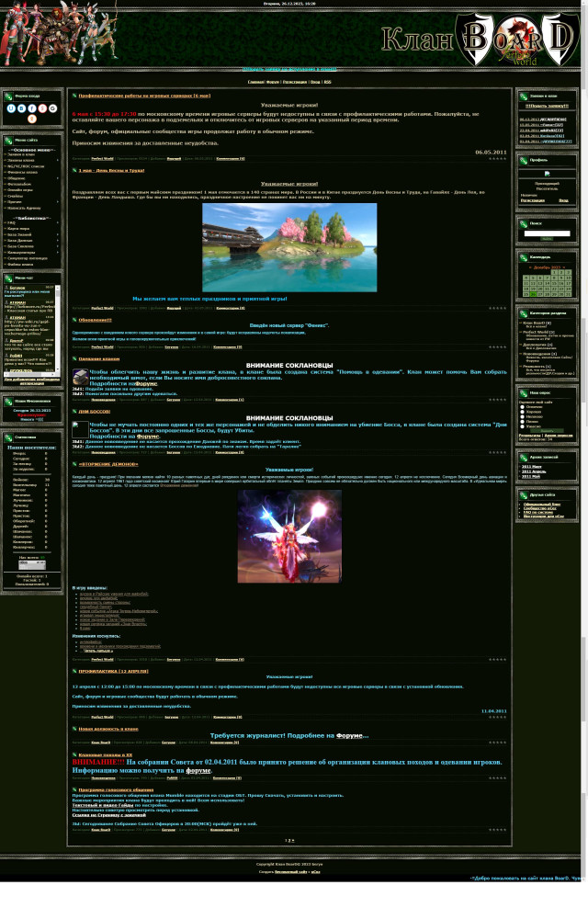The width and height of the screenshot is (588, 919).
Task: Open the 'ПРОФИЛАКТИКА (12 АПРЕЛЯ)' post title
Action: (114, 671)
